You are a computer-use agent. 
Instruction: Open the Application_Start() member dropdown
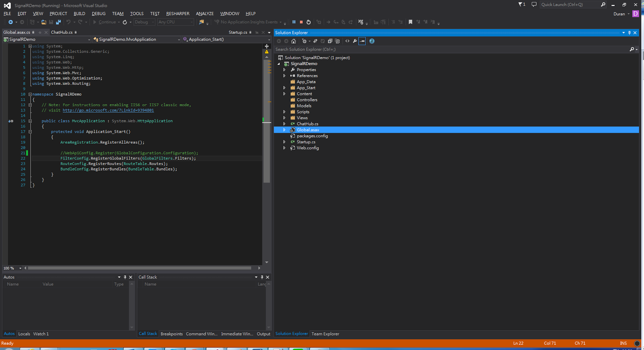(269, 39)
